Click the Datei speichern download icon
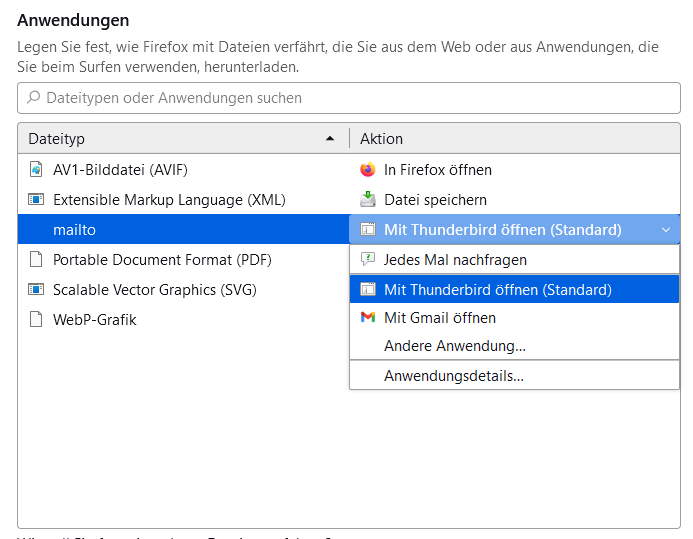This screenshot has width=693, height=539. [x=367, y=199]
